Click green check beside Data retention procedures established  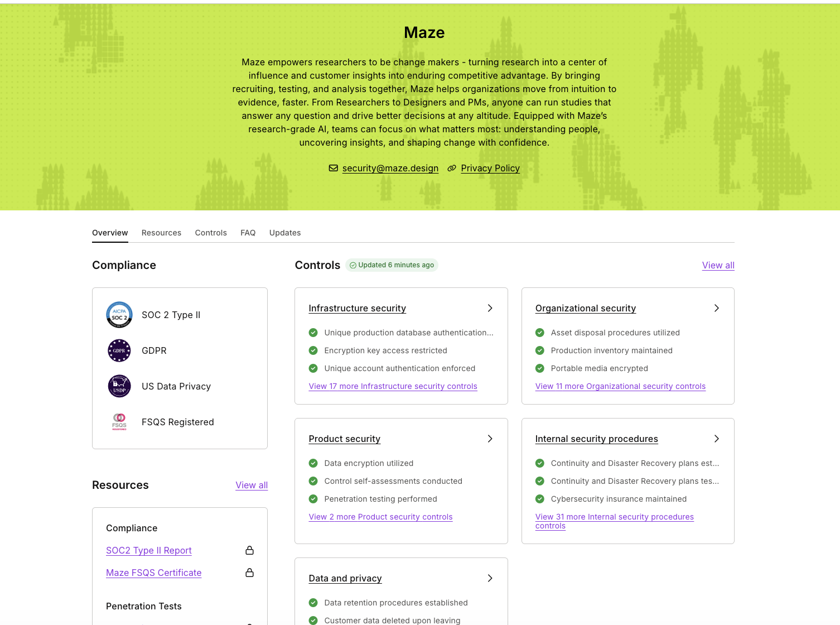[x=313, y=603]
